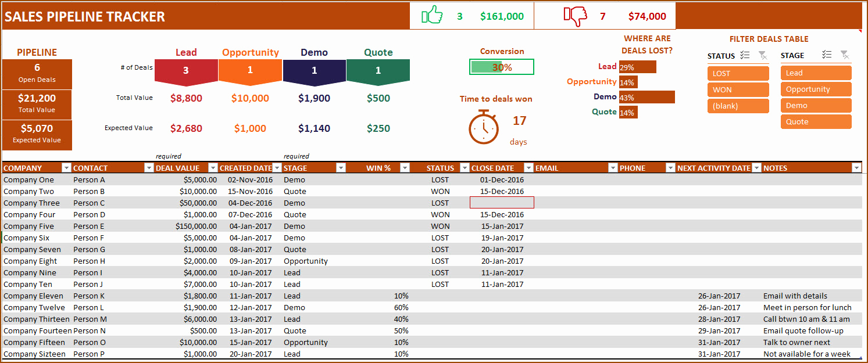
Task: Clear filter icon in STATUS slicer
Action: click(762, 56)
